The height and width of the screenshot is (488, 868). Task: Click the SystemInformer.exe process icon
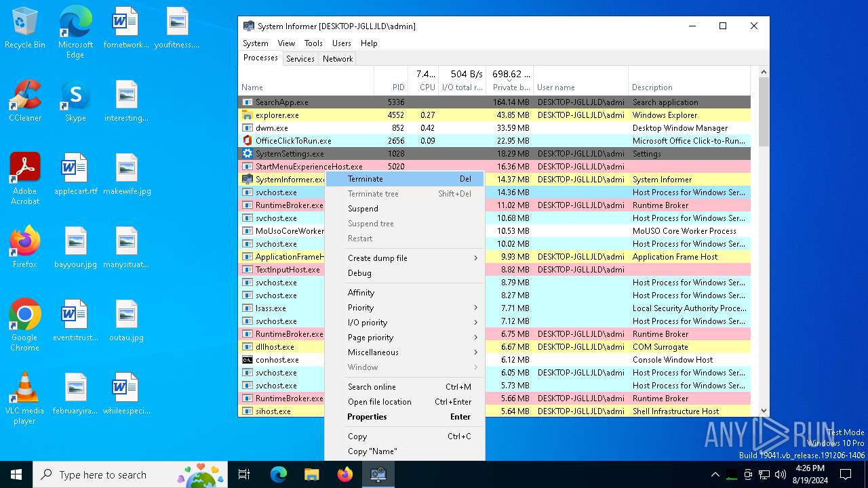[248, 180]
